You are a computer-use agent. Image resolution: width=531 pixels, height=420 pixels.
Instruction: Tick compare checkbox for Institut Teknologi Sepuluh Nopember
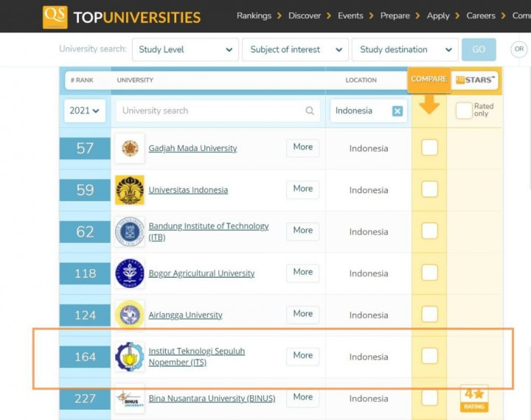coord(429,356)
